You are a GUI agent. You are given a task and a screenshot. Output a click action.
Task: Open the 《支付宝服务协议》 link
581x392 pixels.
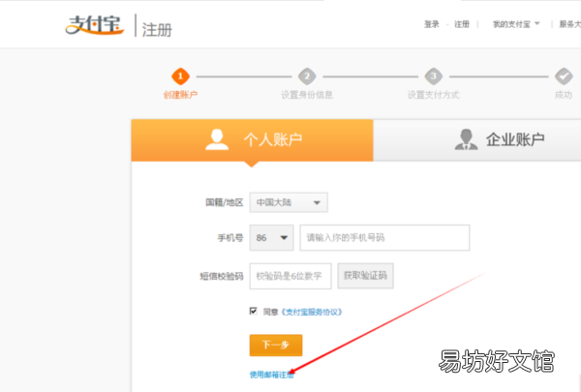tap(311, 312)
